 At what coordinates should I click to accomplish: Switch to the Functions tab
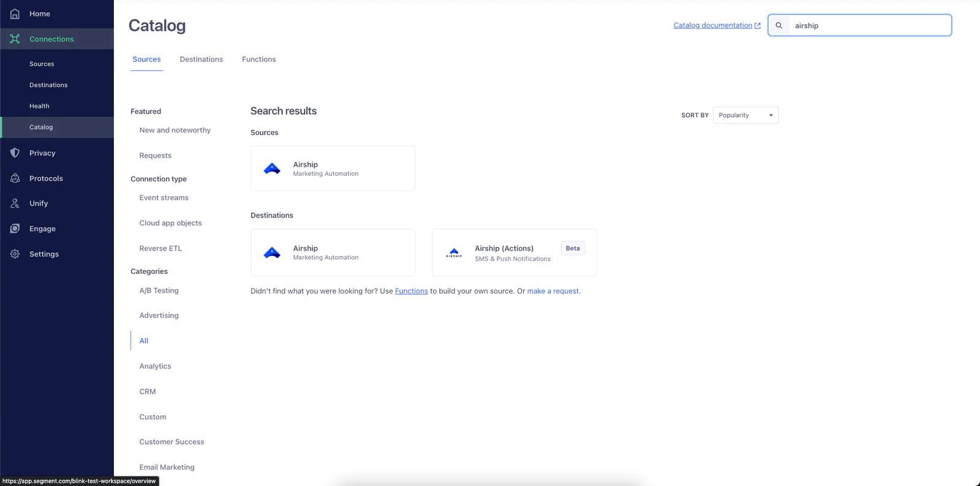pyautogui.click(x=258, y=59)
